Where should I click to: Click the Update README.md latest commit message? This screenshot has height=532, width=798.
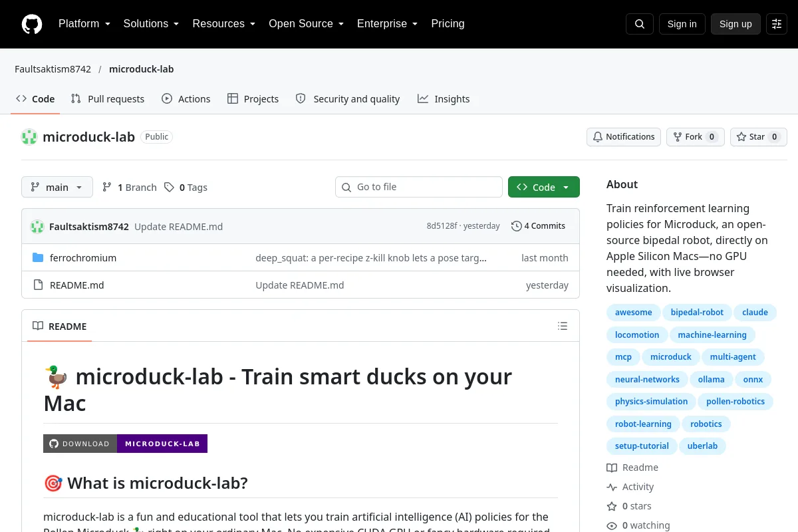[x=178, y=227]
